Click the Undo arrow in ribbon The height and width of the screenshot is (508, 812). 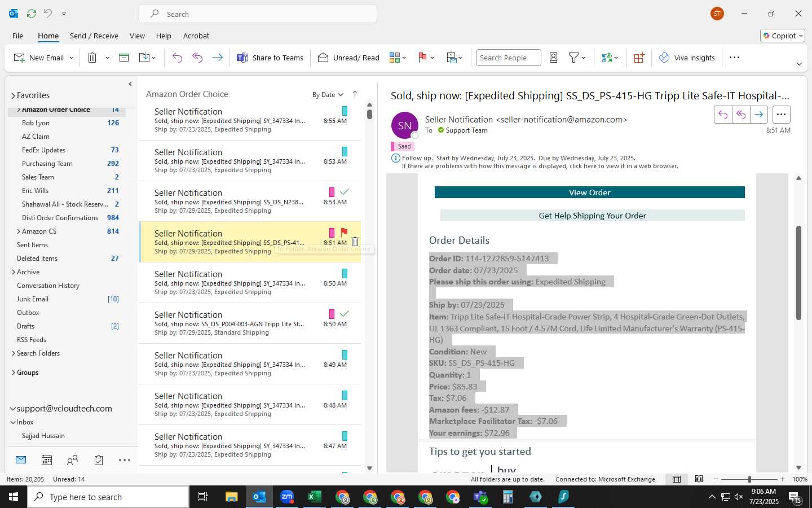pyautogui.click(x=177, y=58)
